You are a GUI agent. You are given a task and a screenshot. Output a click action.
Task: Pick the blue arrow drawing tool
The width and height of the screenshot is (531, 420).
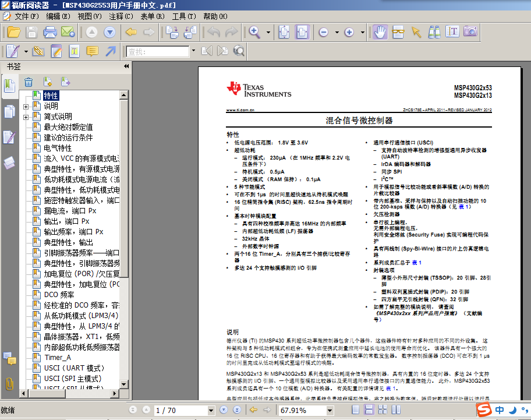111,51
